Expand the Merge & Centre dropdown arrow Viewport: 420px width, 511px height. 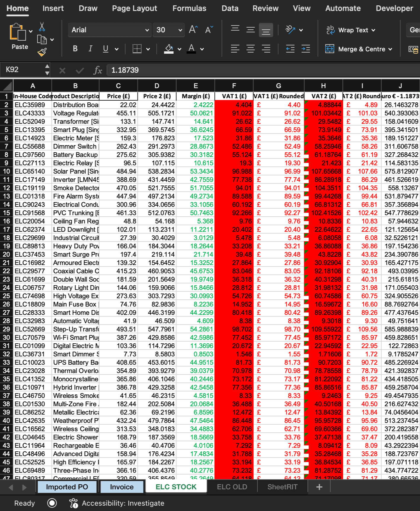click(390, 49)
